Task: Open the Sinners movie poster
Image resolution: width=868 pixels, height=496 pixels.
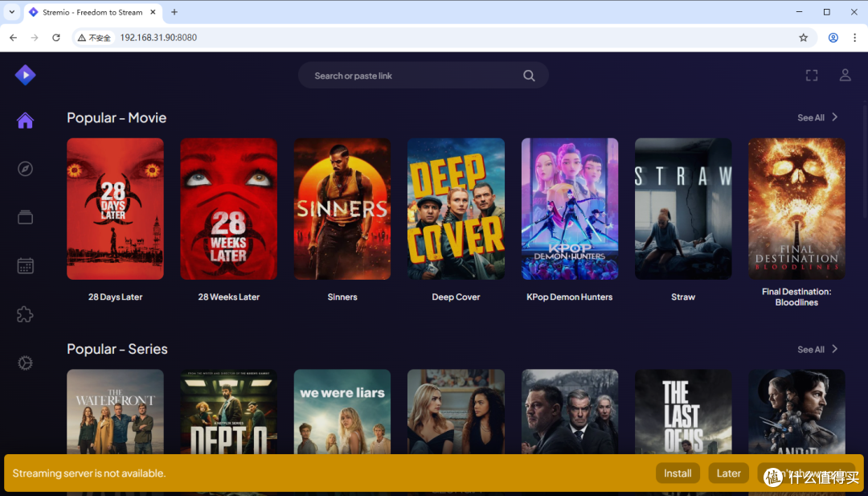Action: tap(342, 209)
